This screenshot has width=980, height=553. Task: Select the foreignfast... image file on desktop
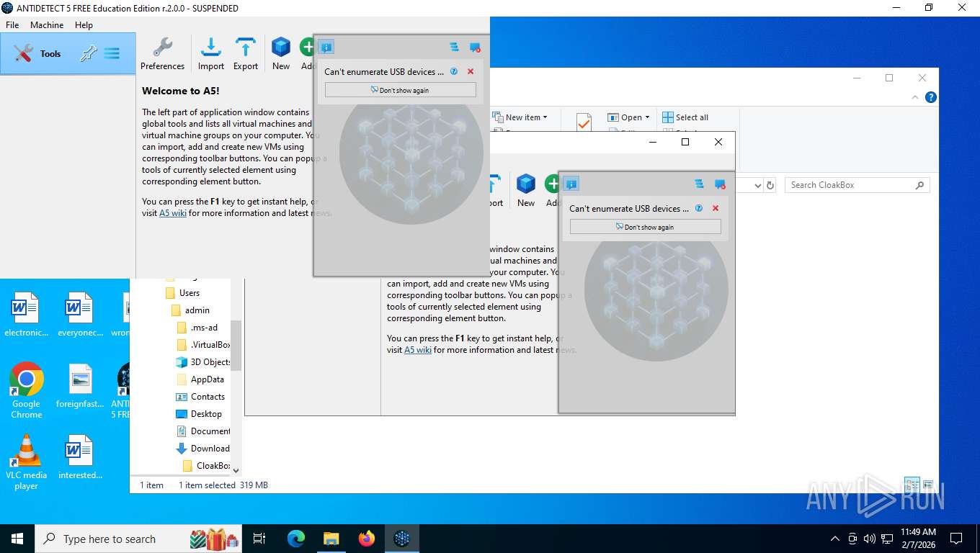point(80,385)
